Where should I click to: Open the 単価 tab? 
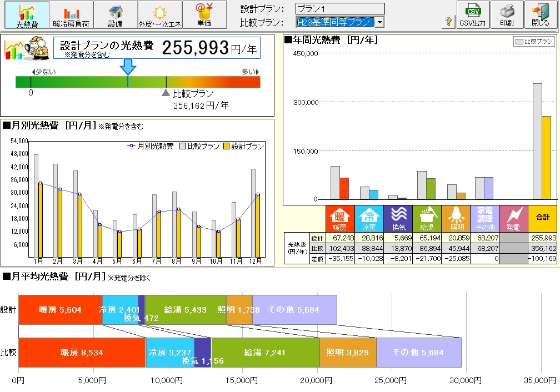click(204, 14)
